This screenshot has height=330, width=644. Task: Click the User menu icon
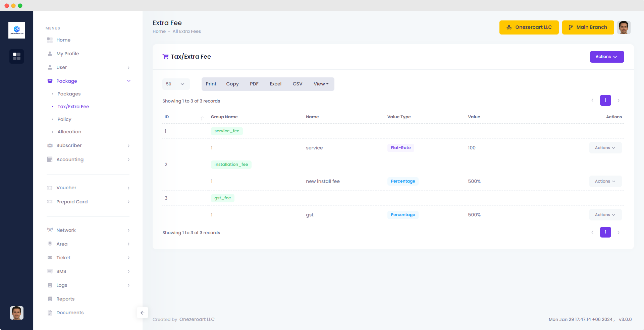click(x=50, y=67)
